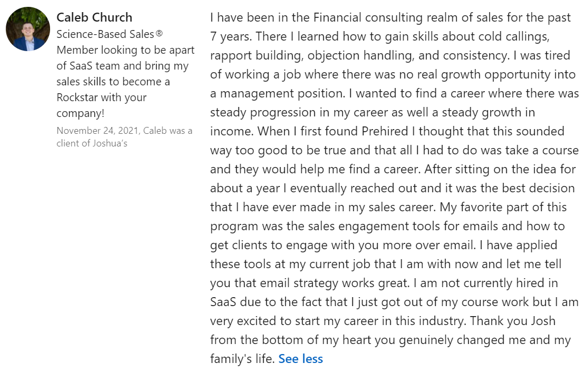The width and height of the screenshot is (588, 373).
Task: Click the "you that email strategy works great" line
Action: point(310,283)
